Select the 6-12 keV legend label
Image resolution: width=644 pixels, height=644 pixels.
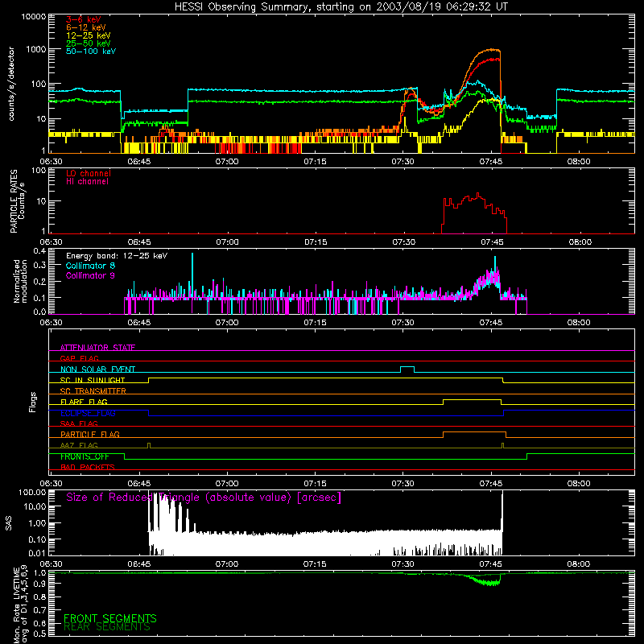86,27
